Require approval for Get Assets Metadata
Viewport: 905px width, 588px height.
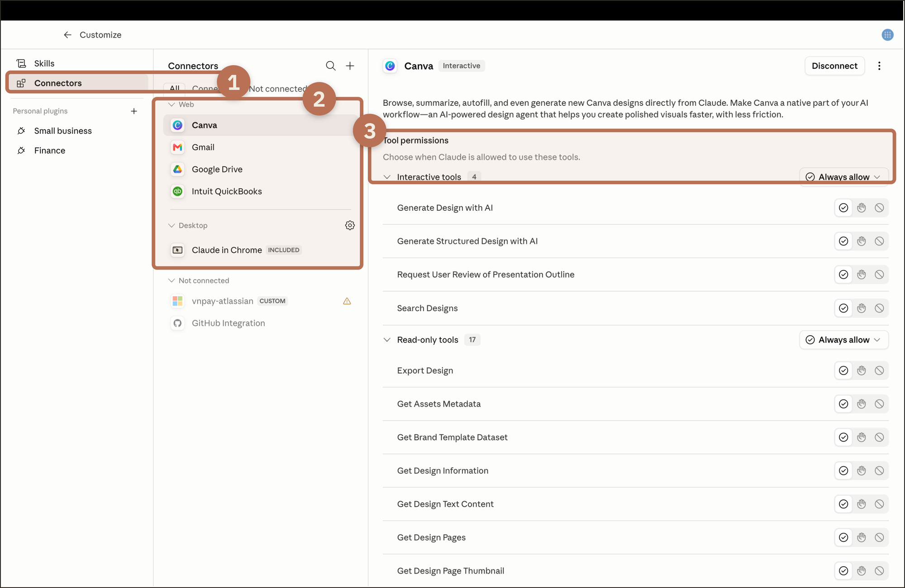pyautogui.click(x=862, y=404)
